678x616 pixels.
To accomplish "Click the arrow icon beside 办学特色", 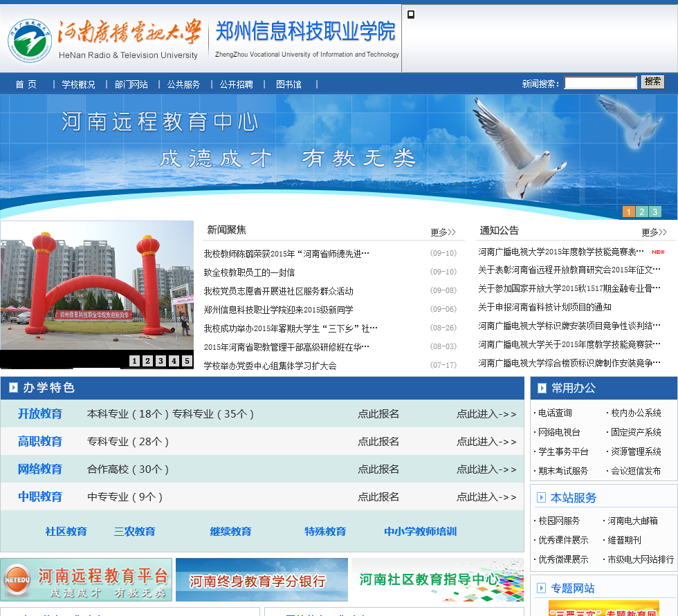I will [x=13, y=388].
